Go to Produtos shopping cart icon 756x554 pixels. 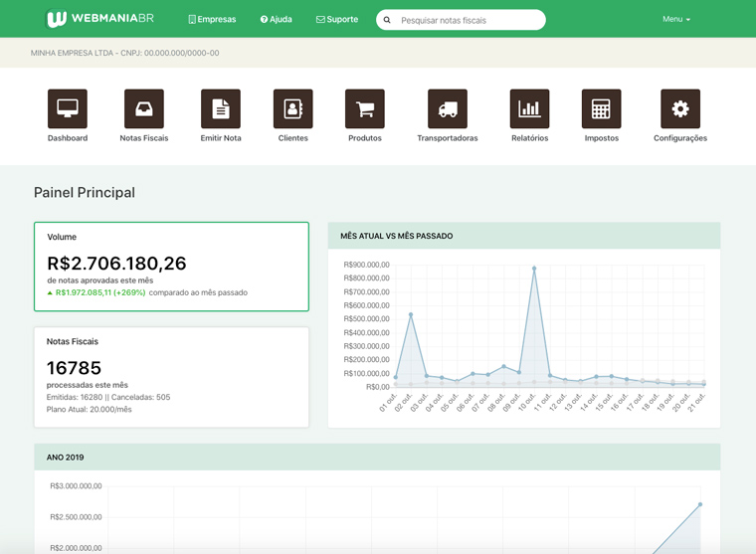pyautogui.click(x=365, y=109)
